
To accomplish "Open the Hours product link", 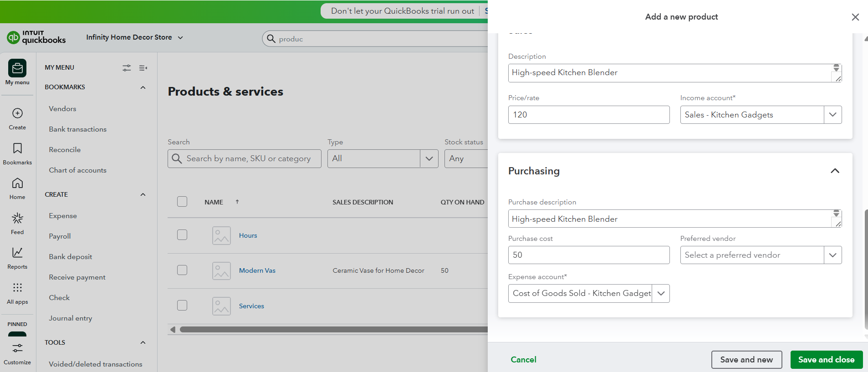I will pyautogui.click(x=248, y=235).
